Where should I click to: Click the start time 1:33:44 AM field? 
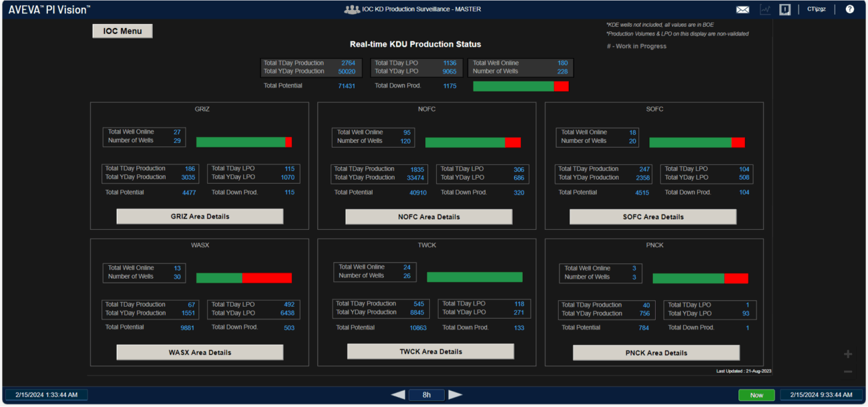tap(46, 395)
